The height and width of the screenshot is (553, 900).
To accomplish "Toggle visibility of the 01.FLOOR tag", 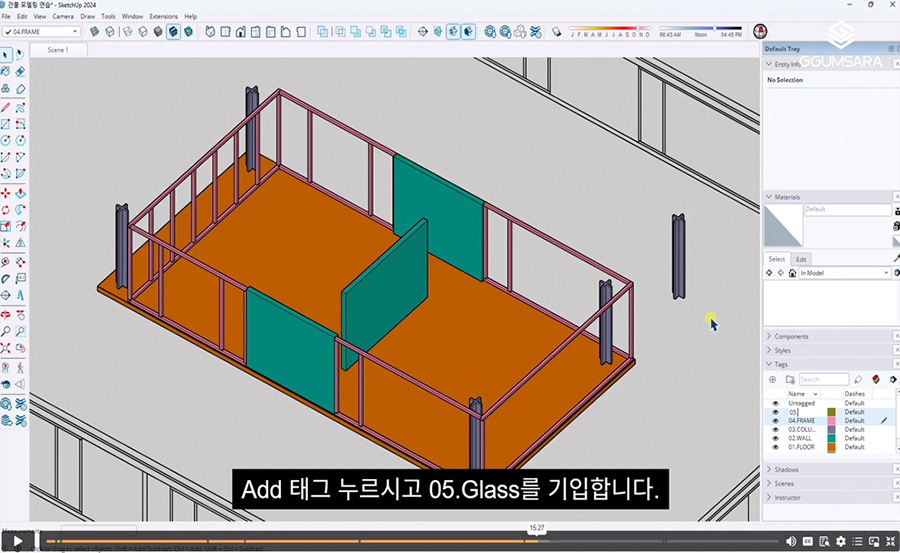I will [x=775, y=447].
